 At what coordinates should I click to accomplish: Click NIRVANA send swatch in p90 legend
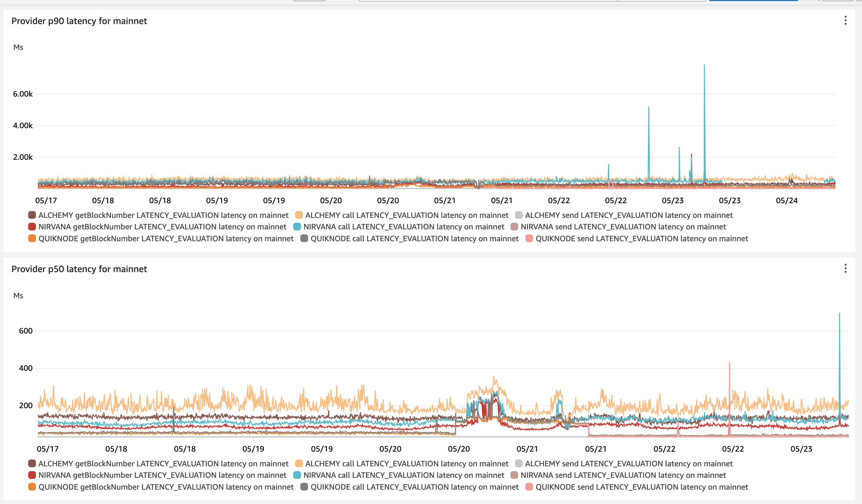coord(514,227)
